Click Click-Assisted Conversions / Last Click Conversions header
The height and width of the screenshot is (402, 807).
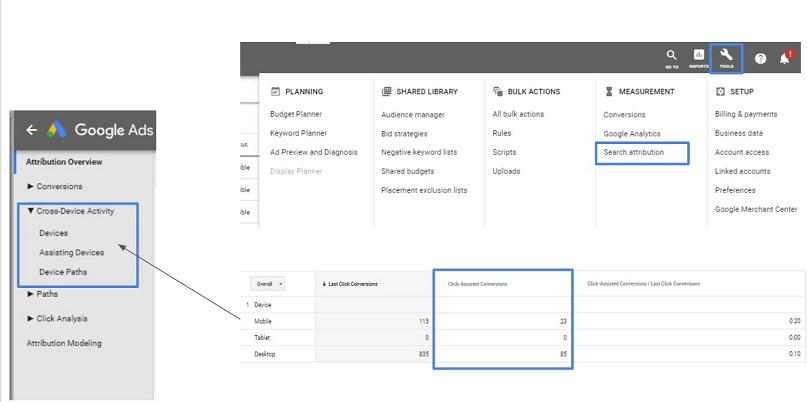[x=643, y=284]
